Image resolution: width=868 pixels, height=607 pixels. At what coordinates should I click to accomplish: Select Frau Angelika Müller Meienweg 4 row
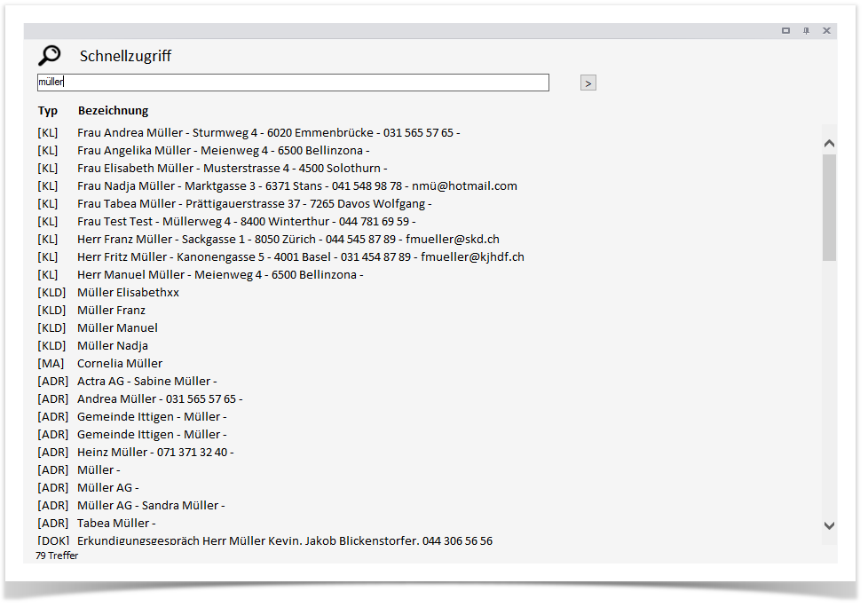click(223, 151)
